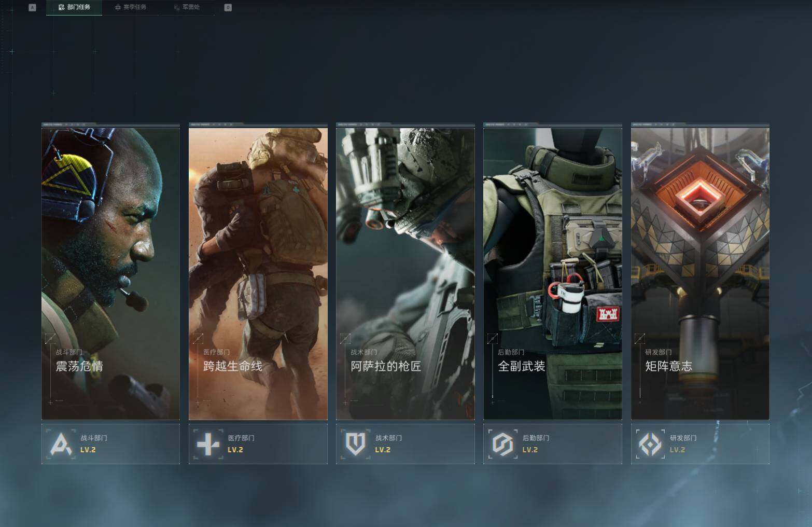Image resolution: width=812 pixels, height=527 pixels.
Task: Open the 阿萨拉的枪匠 mission card
Action: coord(405,271)
